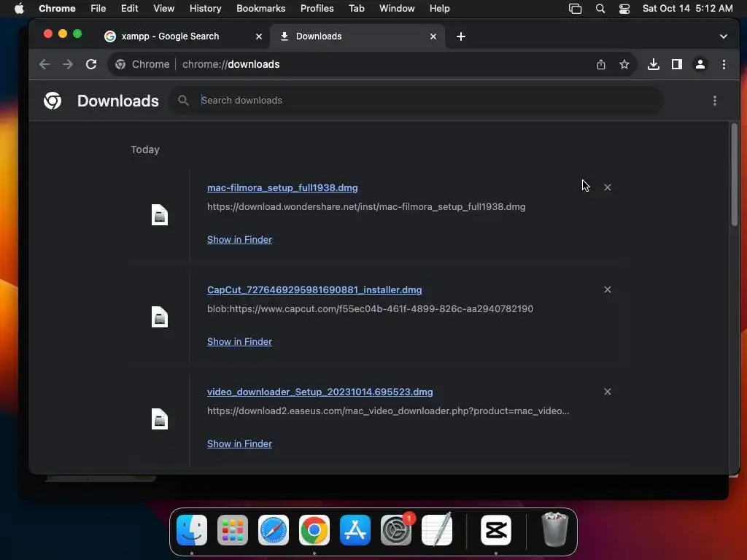Screen dimensions: 747x560
Task: Open Chrome's three-dot menu in toolbar
Action: click(724, 64)
